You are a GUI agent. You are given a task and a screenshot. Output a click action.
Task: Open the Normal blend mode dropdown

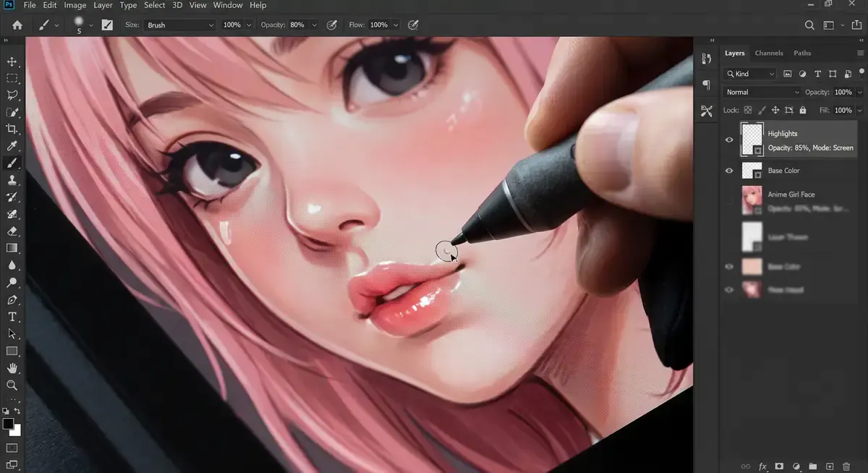[x=762, y=93]
